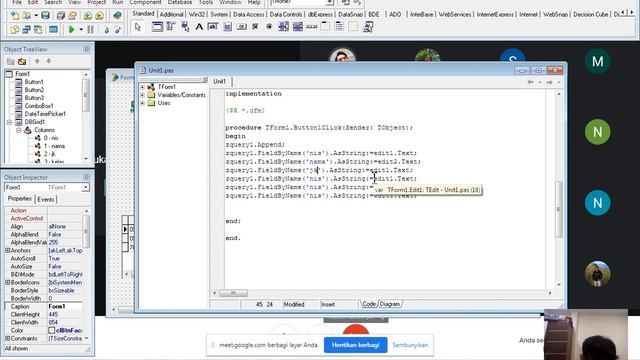Pick the Button component icon

(x=242, y=27)
